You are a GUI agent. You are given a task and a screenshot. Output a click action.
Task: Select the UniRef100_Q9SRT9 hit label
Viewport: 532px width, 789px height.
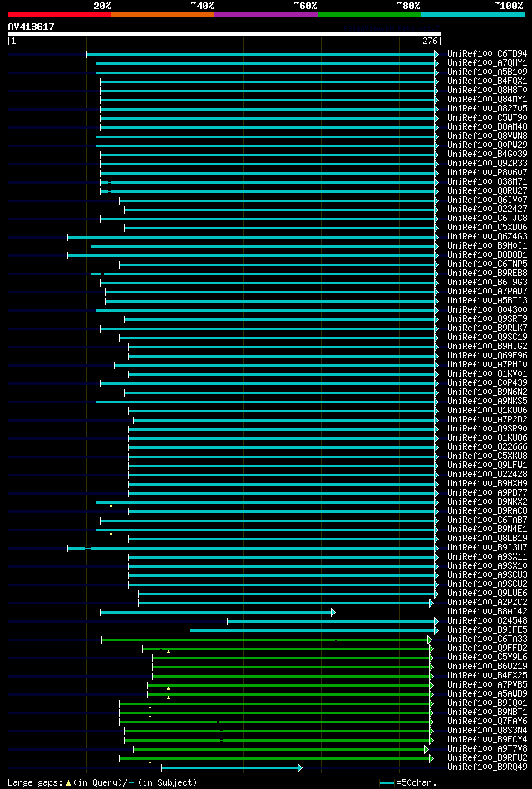pyautogui.click(x=487, y=318)
